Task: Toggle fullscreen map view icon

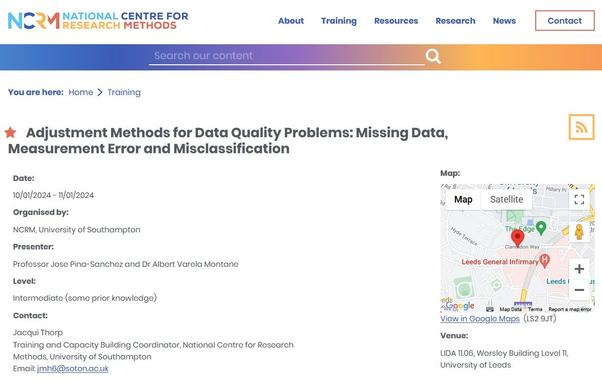Action: click(x=579, y=199)
